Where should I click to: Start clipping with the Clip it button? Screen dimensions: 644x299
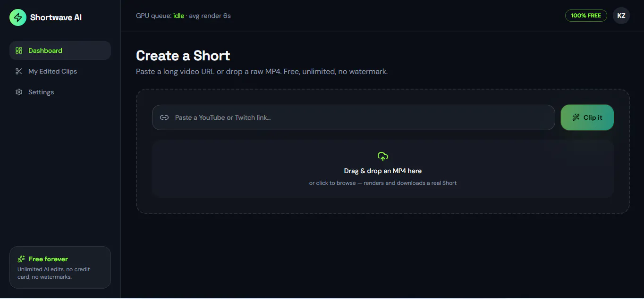[x=587, y=117]
